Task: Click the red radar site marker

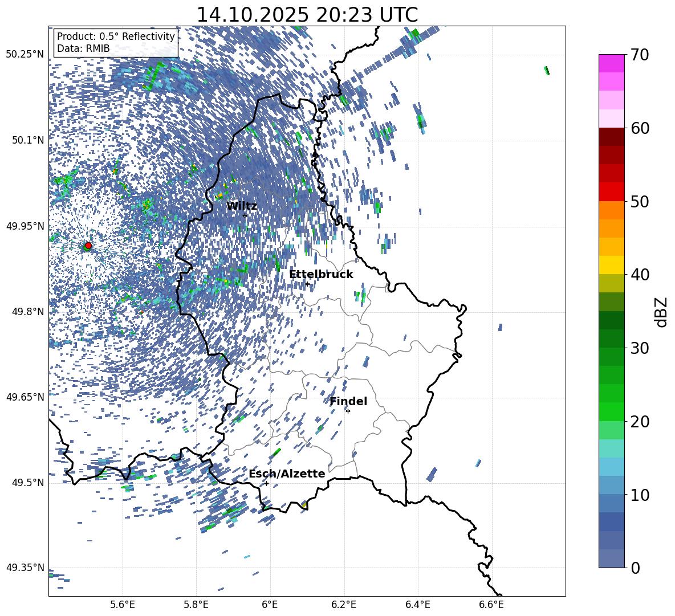Action: [88, 246]
